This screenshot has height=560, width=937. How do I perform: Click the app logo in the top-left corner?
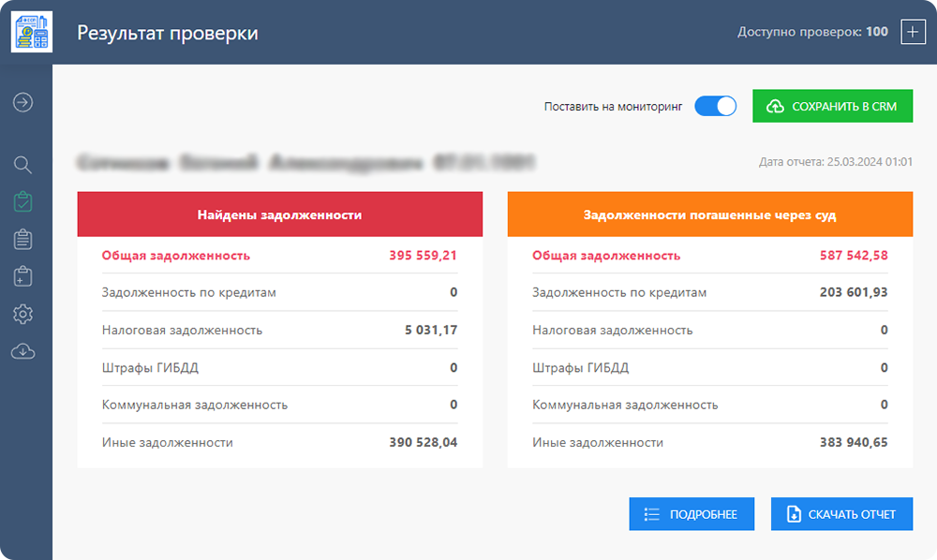(x=32, y=32)
